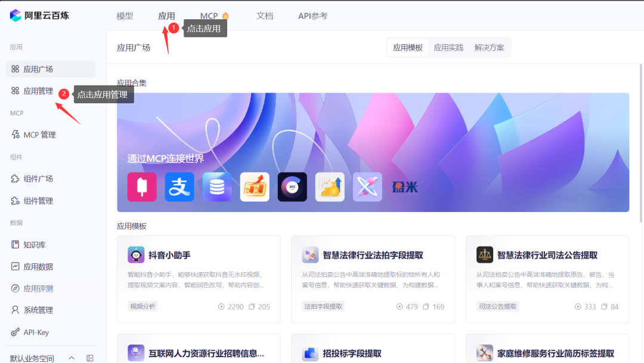Click the pink first MCP app icon in banner
This screenshot has height=363, width=644.
[142, 187]
